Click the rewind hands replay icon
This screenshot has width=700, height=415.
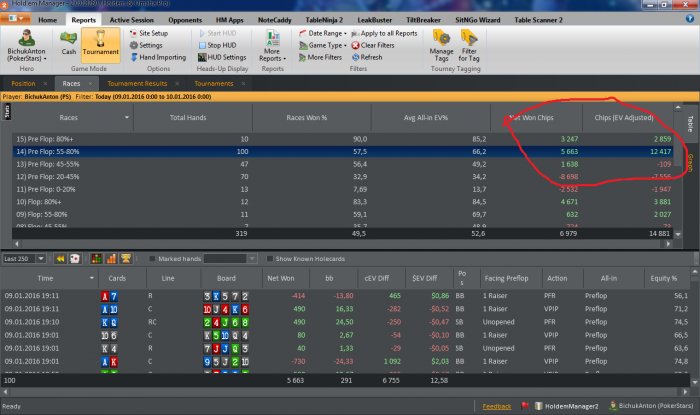61,258
